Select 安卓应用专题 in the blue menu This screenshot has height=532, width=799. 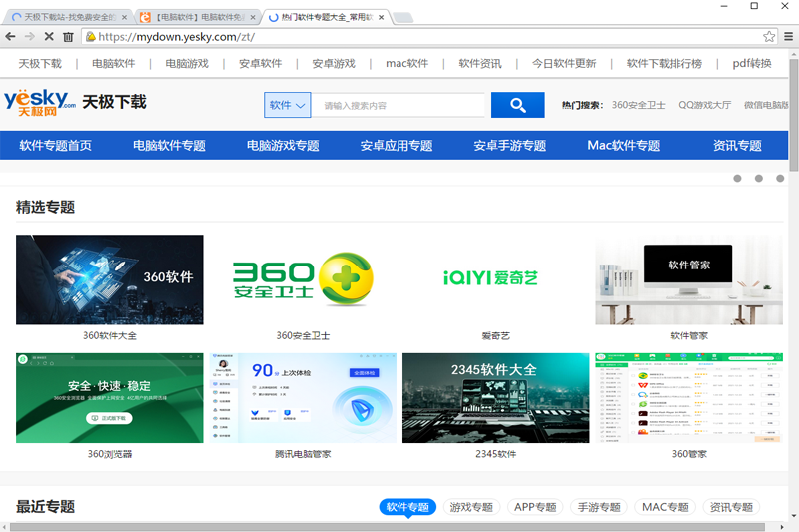[x=397, y=146]
